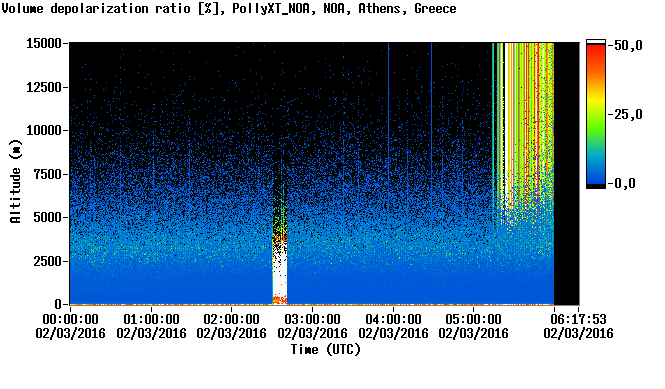The image size is (665, 389).
Task: Select the 00:00:00 time tick label
Action: click(70, 325)
